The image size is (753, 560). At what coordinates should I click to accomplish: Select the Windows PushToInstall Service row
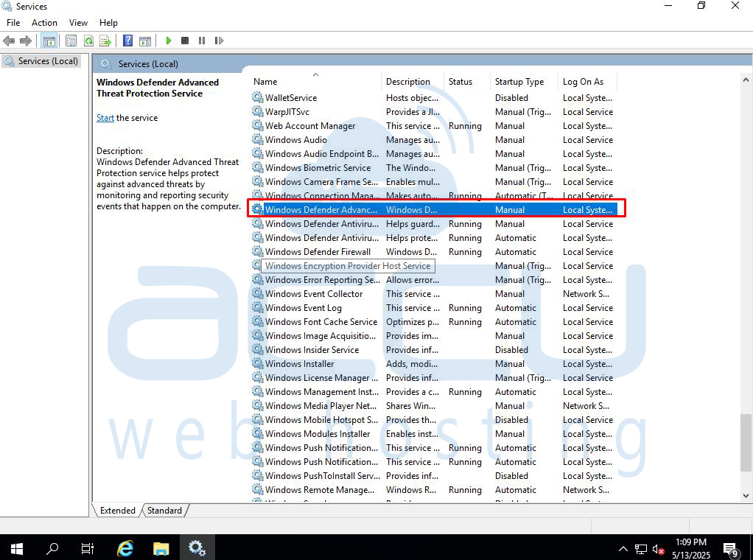[x=434, y=476]
